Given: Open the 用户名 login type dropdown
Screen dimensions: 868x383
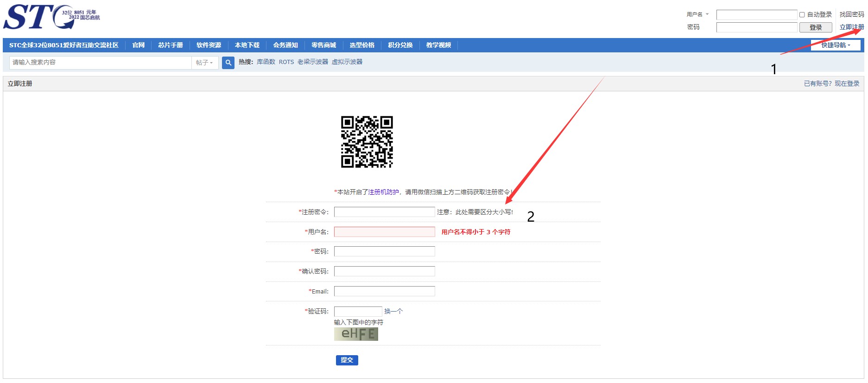Looking at the screenshot, I should (x=697, y=14).
